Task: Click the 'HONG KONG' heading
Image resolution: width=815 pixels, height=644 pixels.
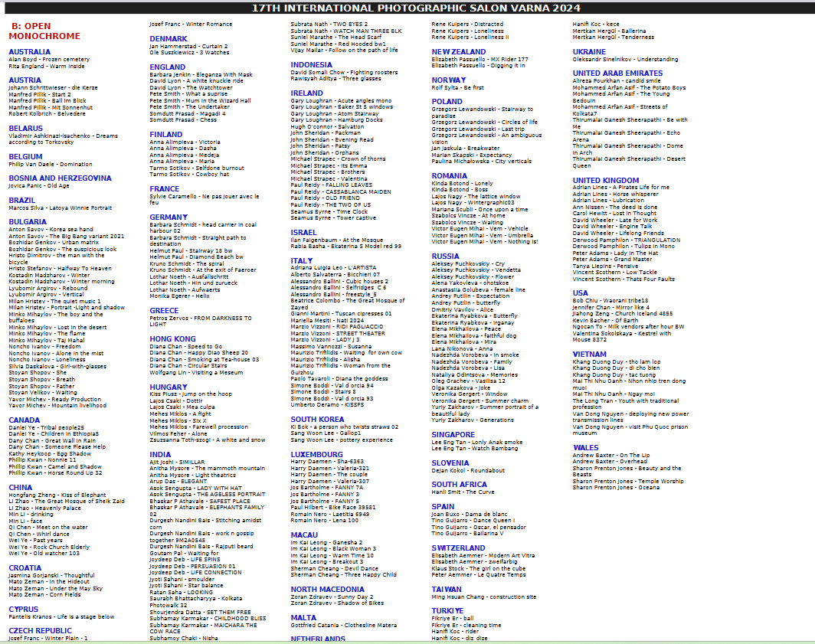Action: (172, 339)
